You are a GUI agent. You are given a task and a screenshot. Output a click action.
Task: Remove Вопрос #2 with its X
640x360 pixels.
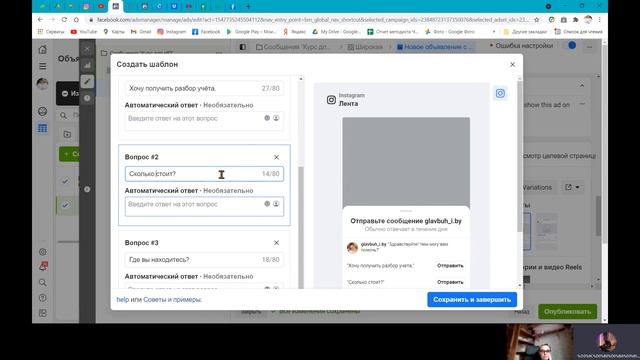tap(276, 157)
